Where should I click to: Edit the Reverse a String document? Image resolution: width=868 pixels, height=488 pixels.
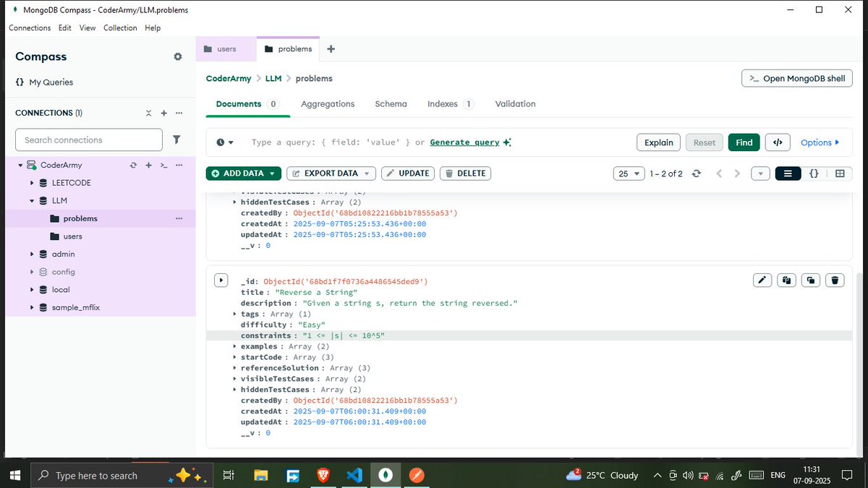[762, 281]
